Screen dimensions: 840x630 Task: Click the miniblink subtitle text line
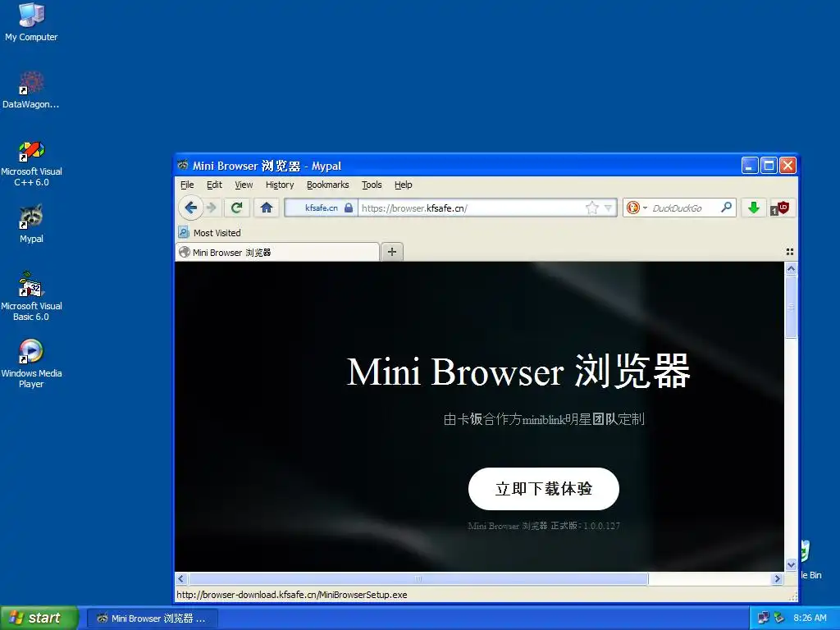tap(544, 419)
